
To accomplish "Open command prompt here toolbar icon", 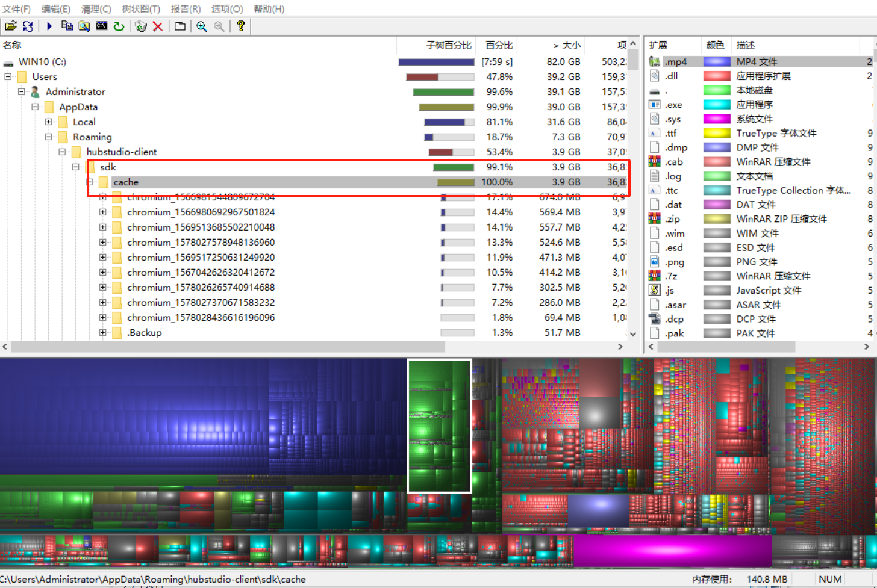I will (102, 26).
